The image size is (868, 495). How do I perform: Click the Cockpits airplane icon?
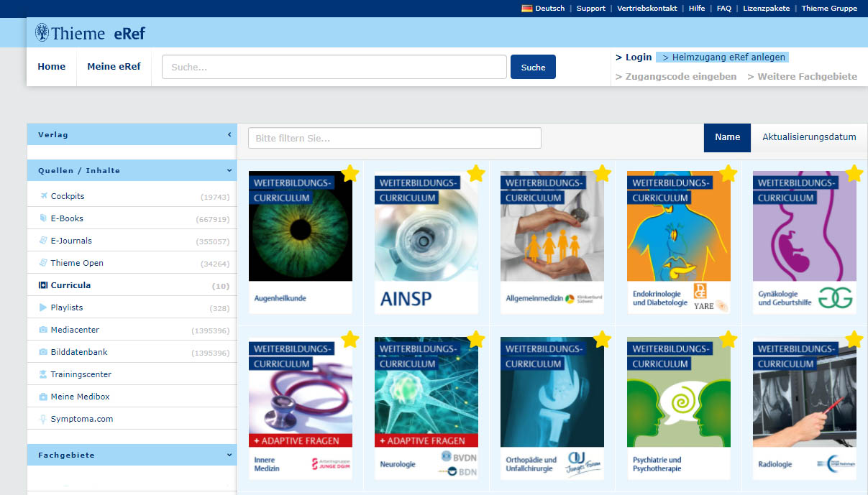pos(43,196)
